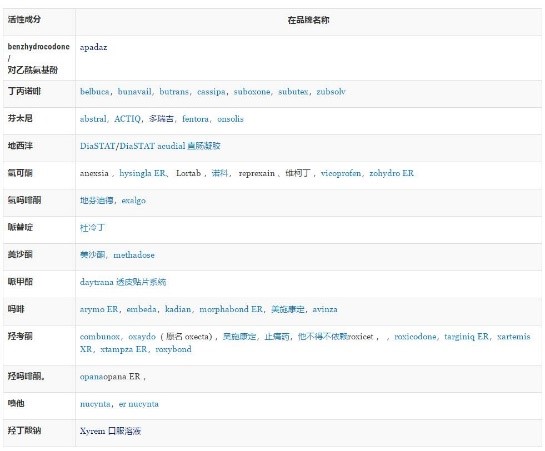Viewport: 545px width, 451px height.
Task: Open the abstral link
Action: click(93, 119)
